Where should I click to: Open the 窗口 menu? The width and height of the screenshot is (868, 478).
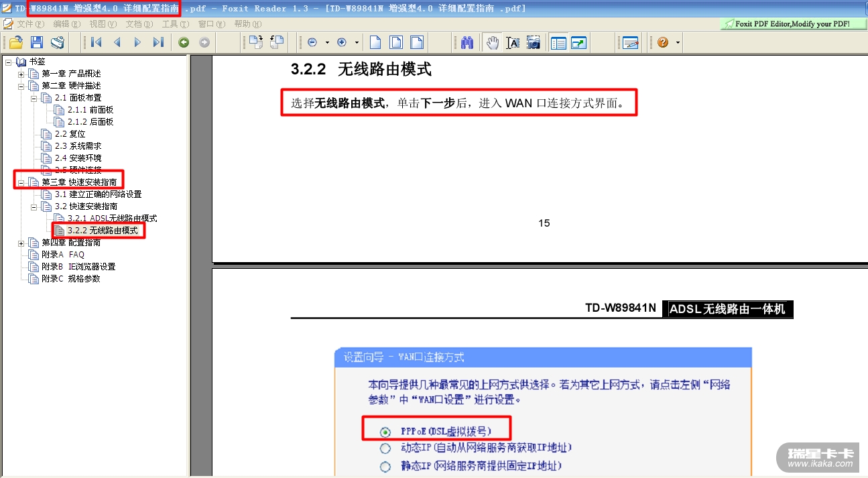tap(211, 23)
